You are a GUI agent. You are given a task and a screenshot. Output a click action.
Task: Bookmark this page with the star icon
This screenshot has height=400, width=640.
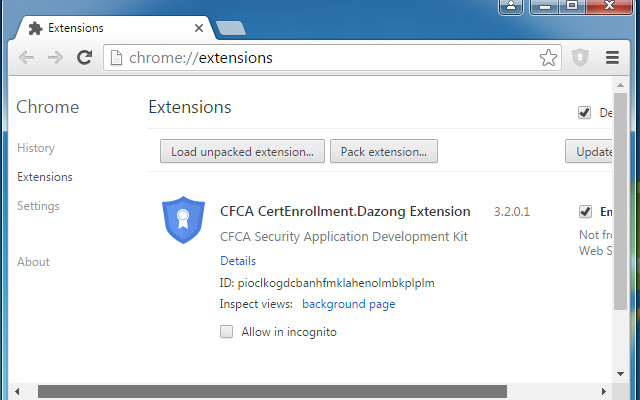548,58
